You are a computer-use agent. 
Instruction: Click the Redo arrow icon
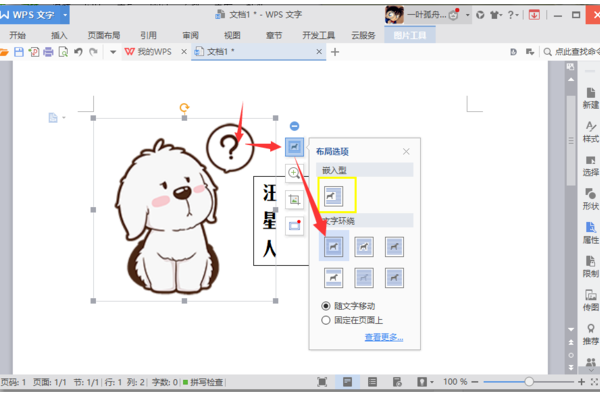[x=93, y=52]
